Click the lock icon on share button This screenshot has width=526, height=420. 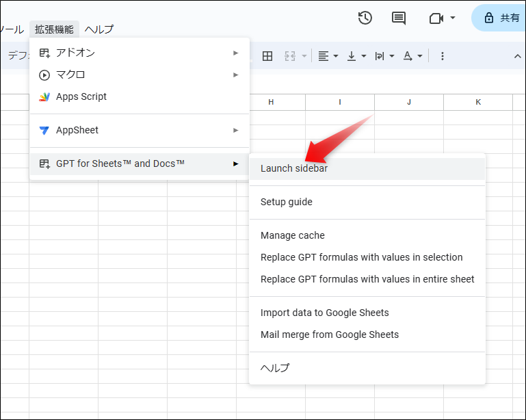489,18
